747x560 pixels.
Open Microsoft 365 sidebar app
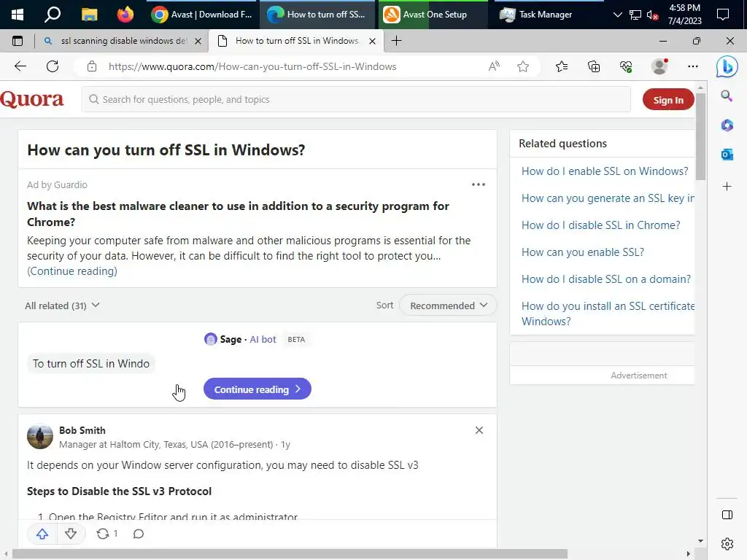point(727,125)
